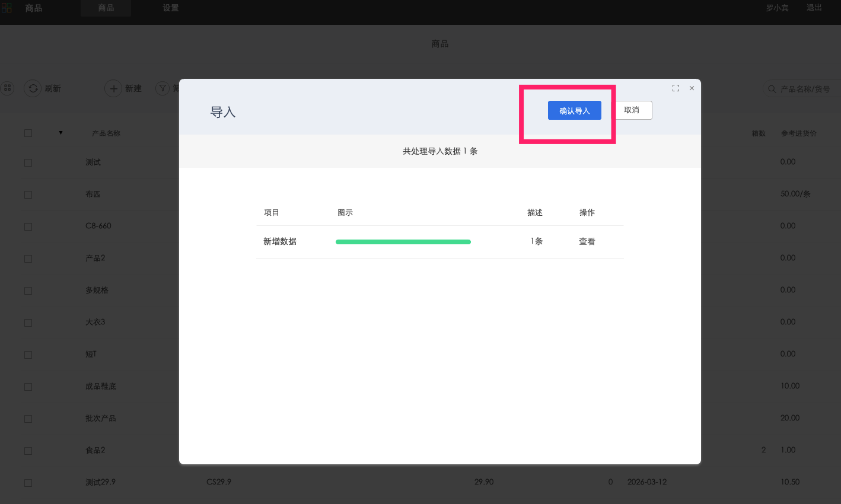Click the search magnifier in the product search box
The image size is (841, 504).
pyautogui.click(x=772, y=88)
